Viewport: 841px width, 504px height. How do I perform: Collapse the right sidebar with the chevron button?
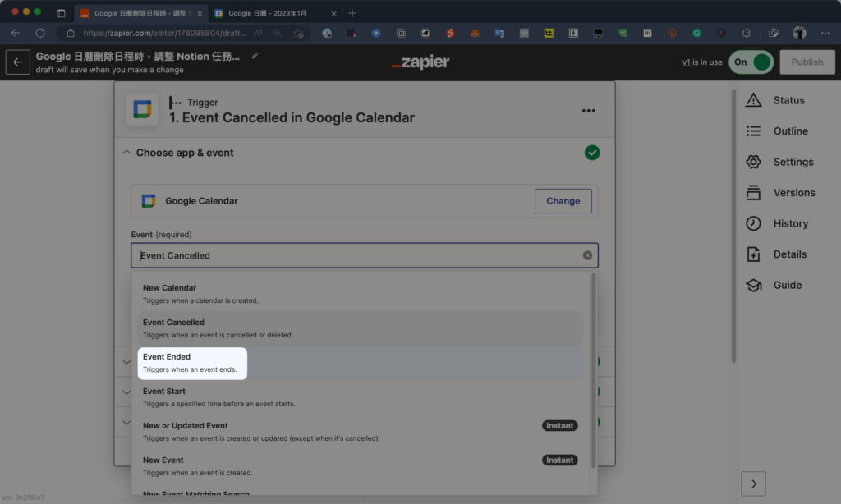click(x=754, y=483)
